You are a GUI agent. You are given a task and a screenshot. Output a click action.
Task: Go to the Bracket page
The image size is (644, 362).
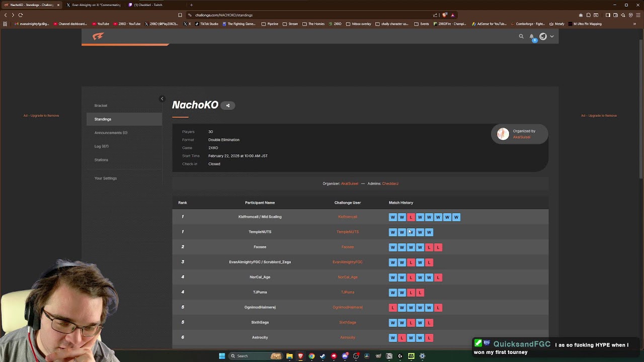point(101,106)
